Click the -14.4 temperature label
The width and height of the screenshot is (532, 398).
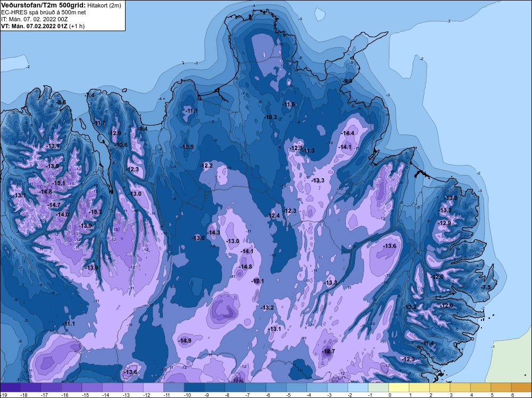pos(348,133)
